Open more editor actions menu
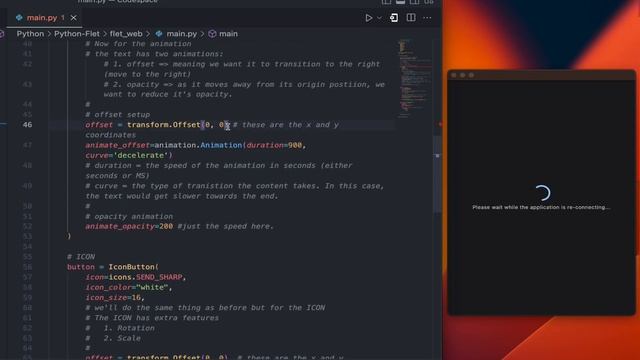Viewport: 640px width, 360px height. coord(427,18)
